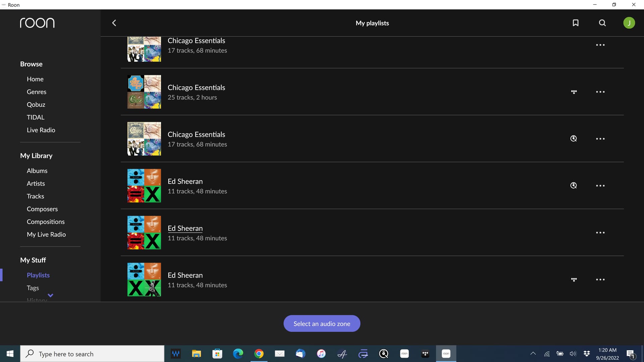Go back using the left arrow

114,23
